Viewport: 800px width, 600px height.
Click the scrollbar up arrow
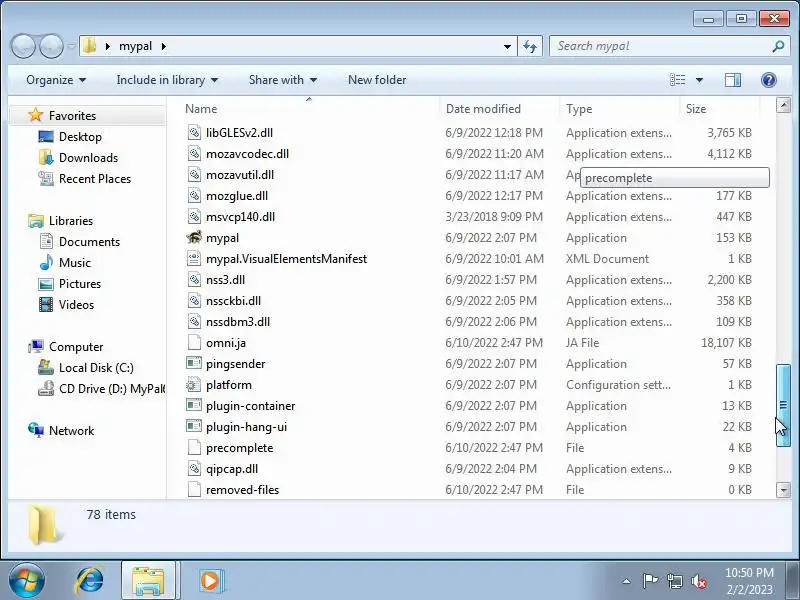point(783,106)
